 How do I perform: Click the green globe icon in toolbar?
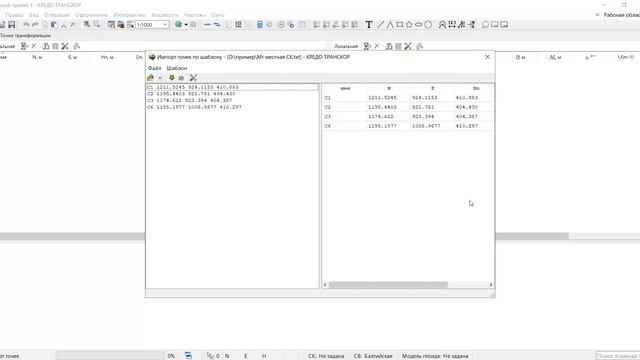(178, 24)
